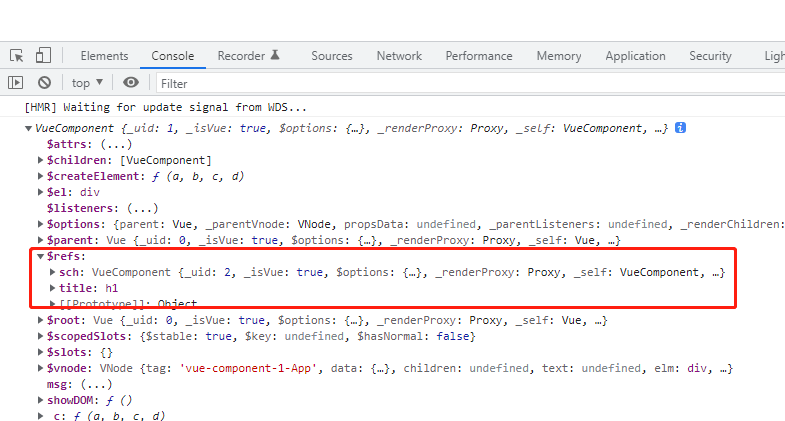Switch to the Elements tab
The width and height of the screenshot is (785, 421).
pos(104,56)
